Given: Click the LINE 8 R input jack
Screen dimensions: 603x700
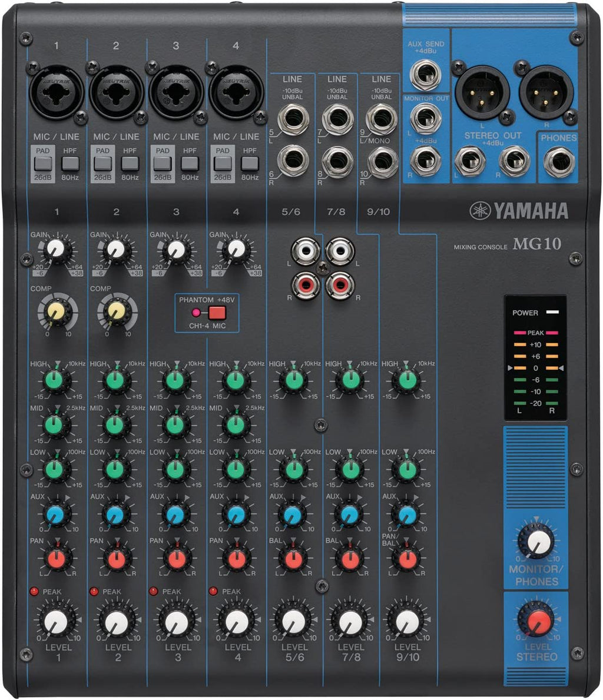Looking at the screenshot, I should coord(337,162).
